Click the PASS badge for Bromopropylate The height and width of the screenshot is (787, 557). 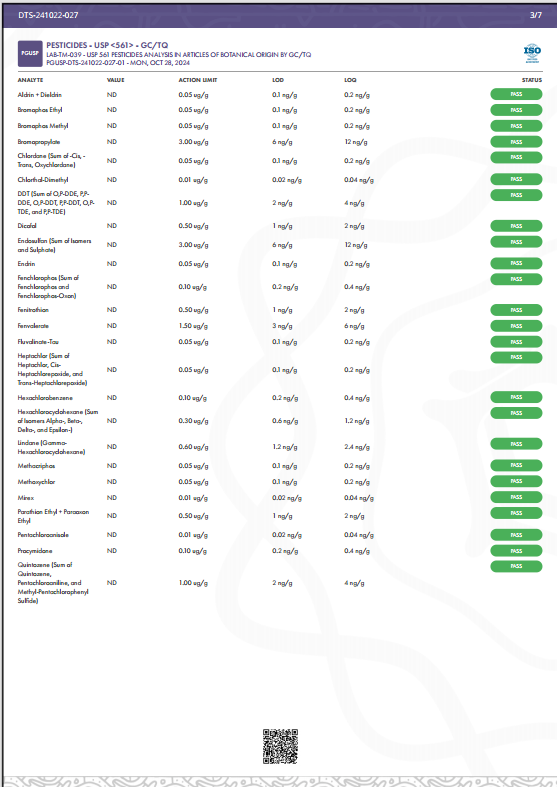[x=516, y=142]
